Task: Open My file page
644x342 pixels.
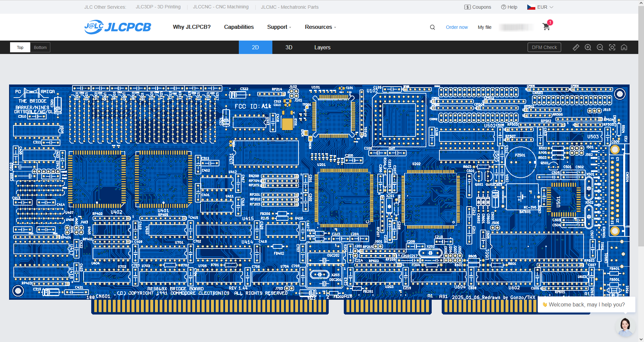Action: (484, 27)
